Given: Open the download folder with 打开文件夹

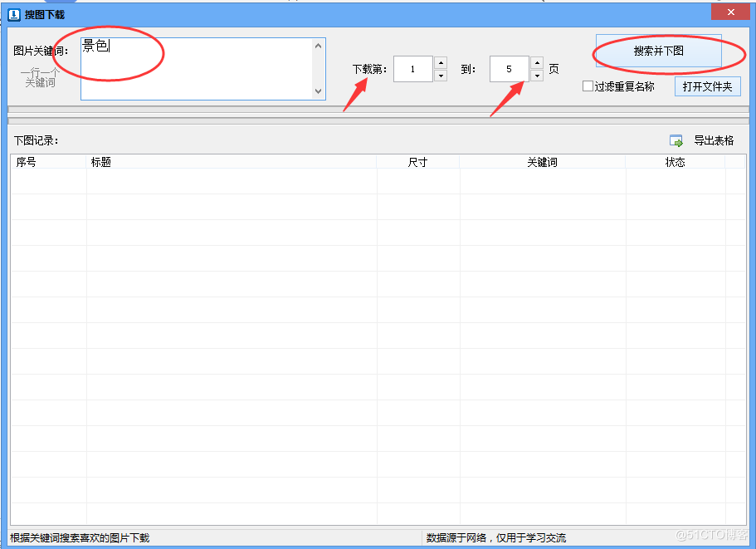Looking at the screenshot, I should [707, 87].
